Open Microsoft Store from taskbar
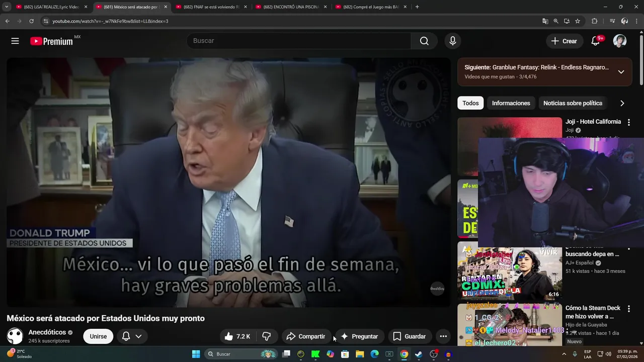Screen dimensions: 644x362 click(x=345, y=354)
